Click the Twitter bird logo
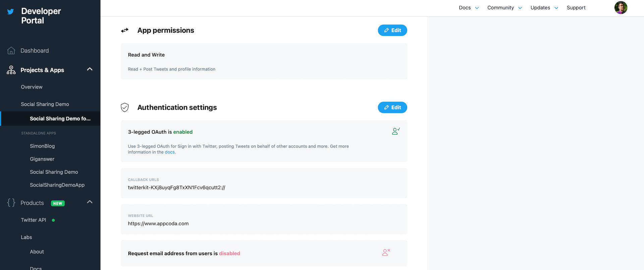This screenshot has width=644, height=270. click(x=11, y=12)
